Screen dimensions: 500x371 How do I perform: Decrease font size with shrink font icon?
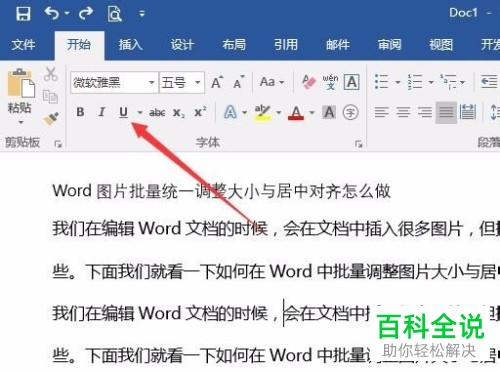[239, 82]
